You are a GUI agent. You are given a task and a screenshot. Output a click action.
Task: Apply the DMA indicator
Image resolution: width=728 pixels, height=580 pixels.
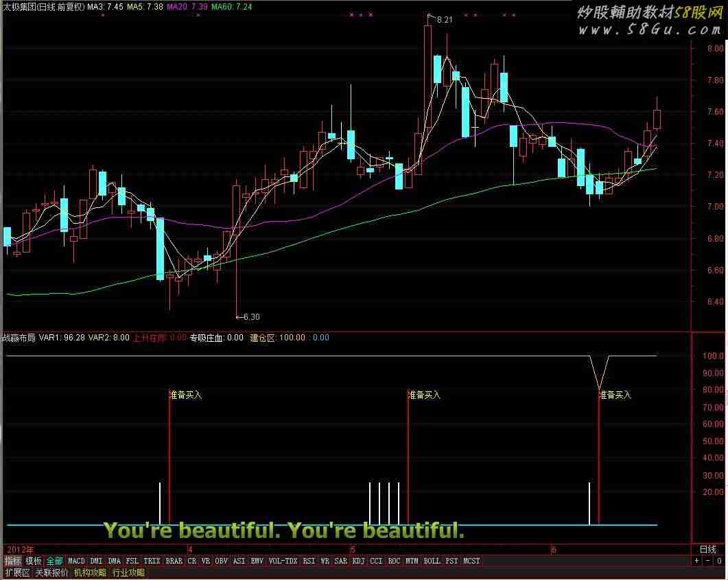[x=114, y=561]
